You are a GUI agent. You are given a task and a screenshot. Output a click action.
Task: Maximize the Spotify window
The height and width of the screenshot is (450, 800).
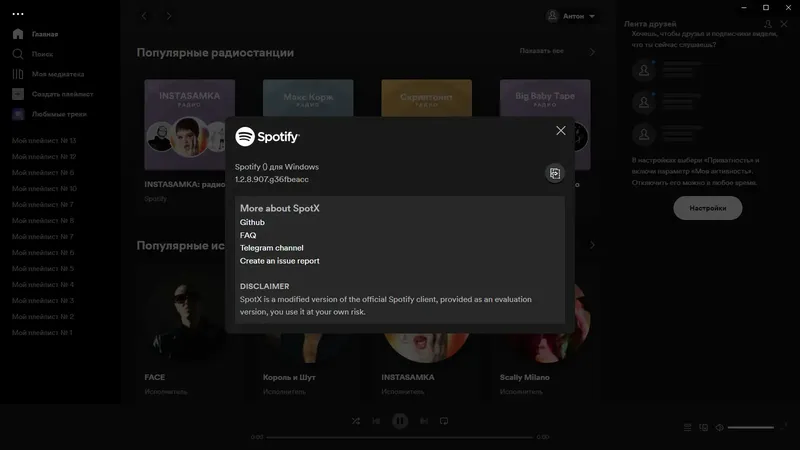(x=766, y=8)
